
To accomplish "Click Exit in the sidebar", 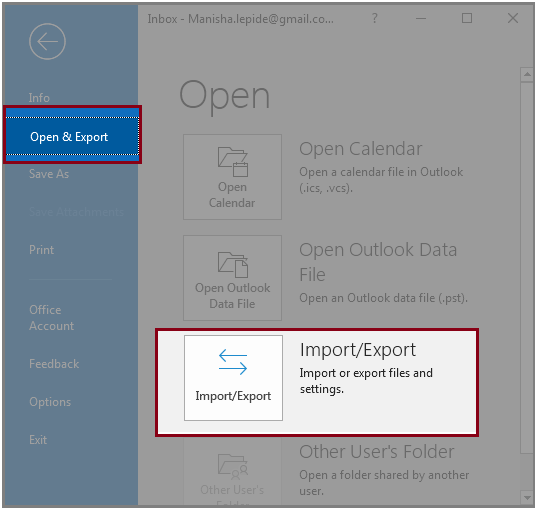I will (38, 440).
